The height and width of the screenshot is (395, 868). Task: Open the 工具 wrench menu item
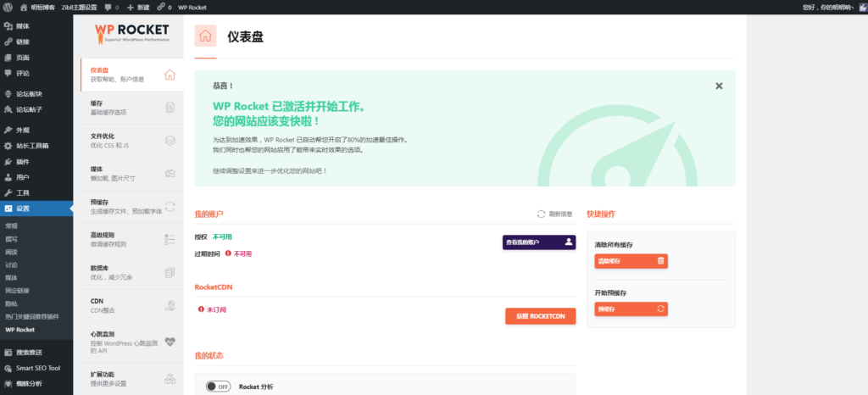coord(36,192)
